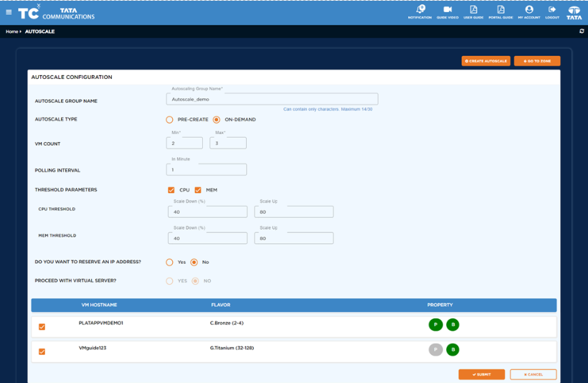Choose No for reserve an IP address
Screen dimensions: 588x383
pos(194,263)
